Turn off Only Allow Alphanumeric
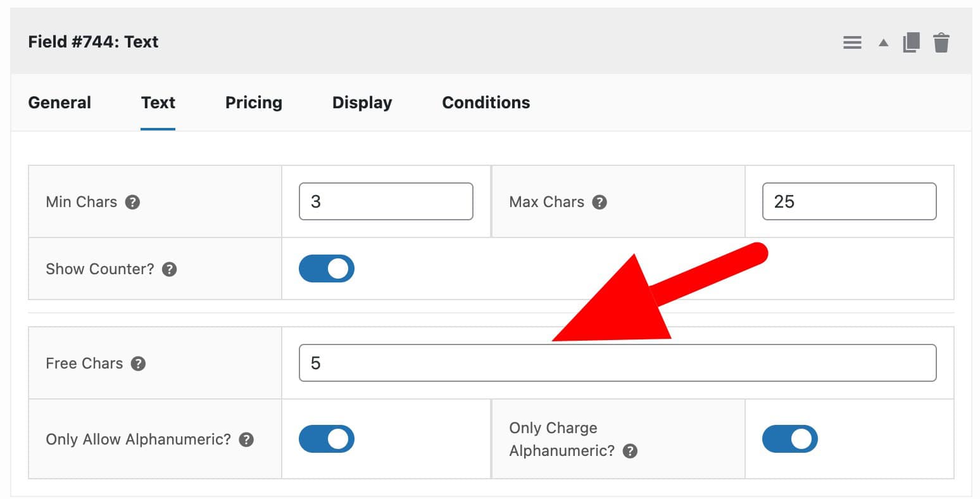The image size is (980, 499). pyautogui.click(x=326, y=438)
